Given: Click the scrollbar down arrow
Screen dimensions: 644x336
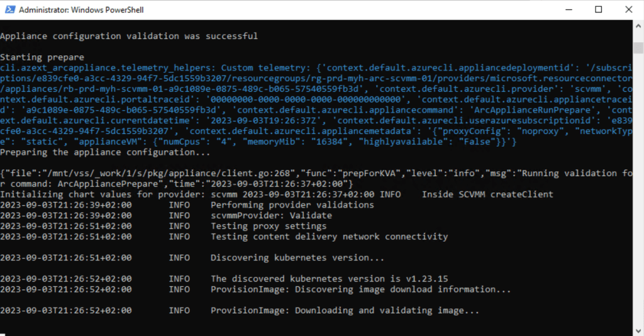Looking at the screenshot, I should (637, 330).
